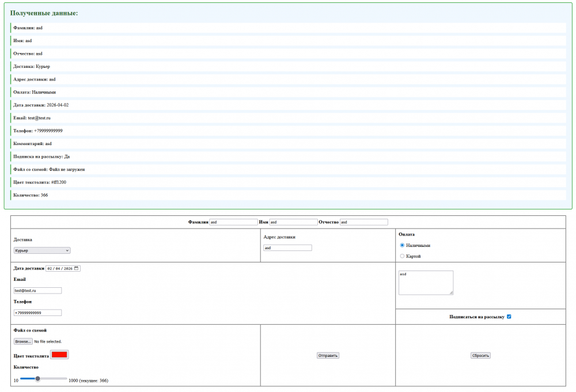Open the red Цвет текстолита color picker
Image resolution: width=576 pixels, height=392 pixels.
pos(59,355)
